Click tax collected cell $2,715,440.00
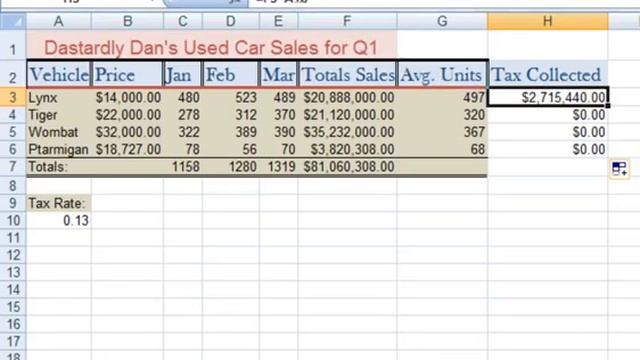 (x=548, y=98)
